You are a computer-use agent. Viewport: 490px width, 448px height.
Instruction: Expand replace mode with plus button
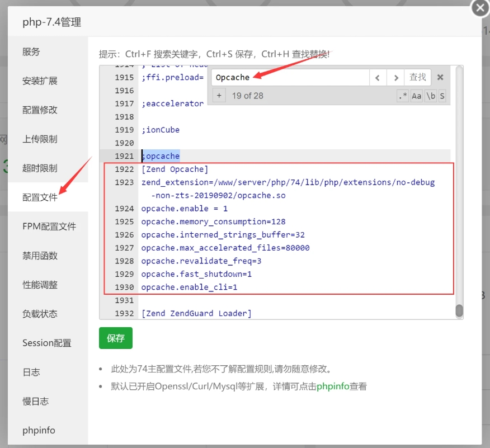pyautogui.click(x=219, y=96)
